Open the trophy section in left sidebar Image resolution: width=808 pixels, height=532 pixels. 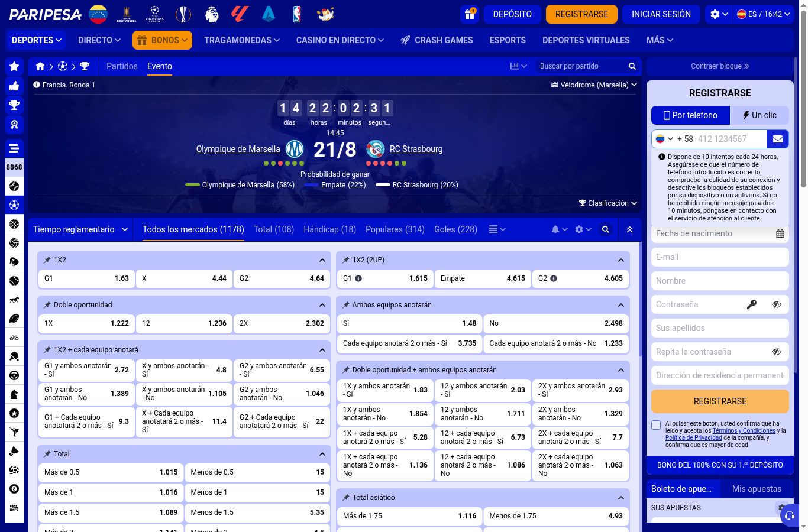[14, 106]
